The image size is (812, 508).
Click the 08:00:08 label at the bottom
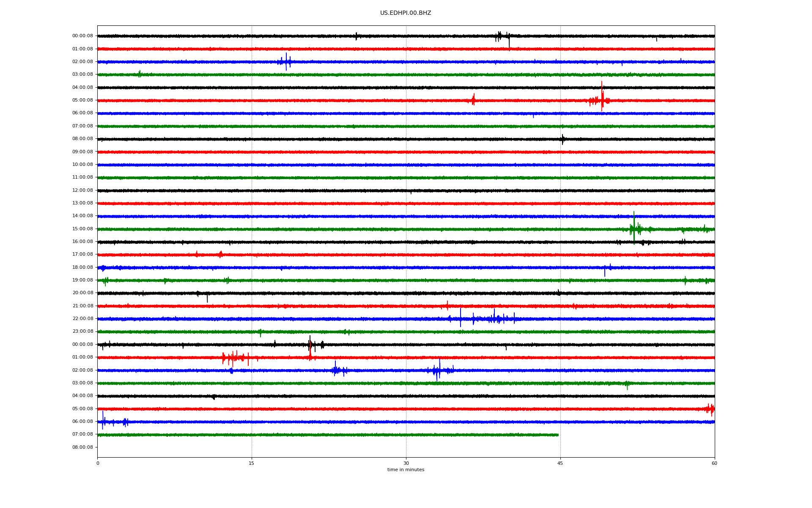82,447
